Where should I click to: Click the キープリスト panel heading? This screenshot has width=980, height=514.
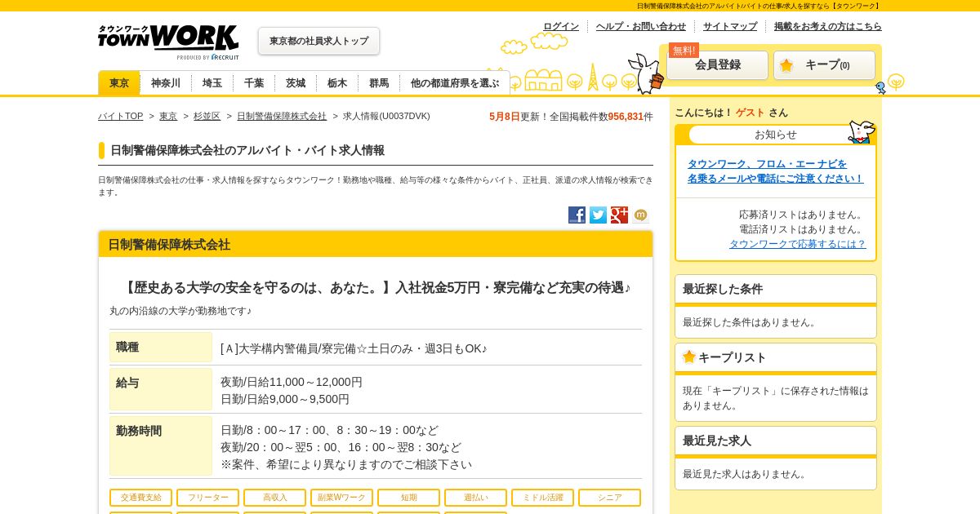776,357
